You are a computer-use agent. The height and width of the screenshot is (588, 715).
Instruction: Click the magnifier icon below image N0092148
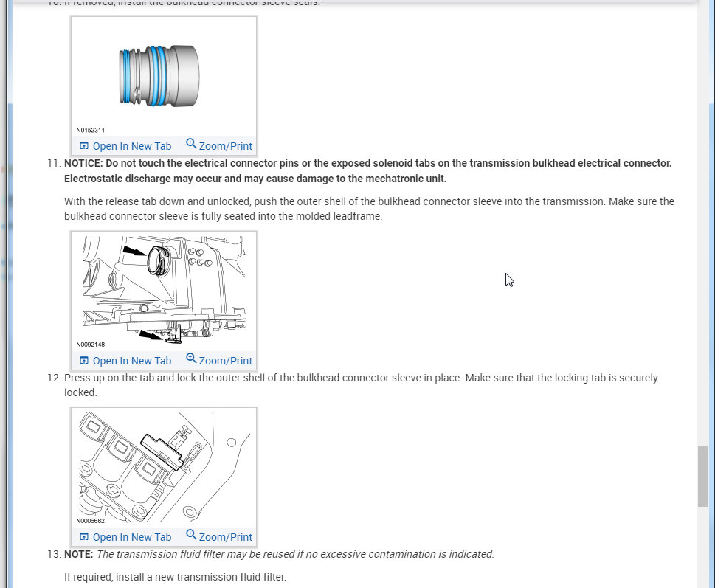pos(191,359)
